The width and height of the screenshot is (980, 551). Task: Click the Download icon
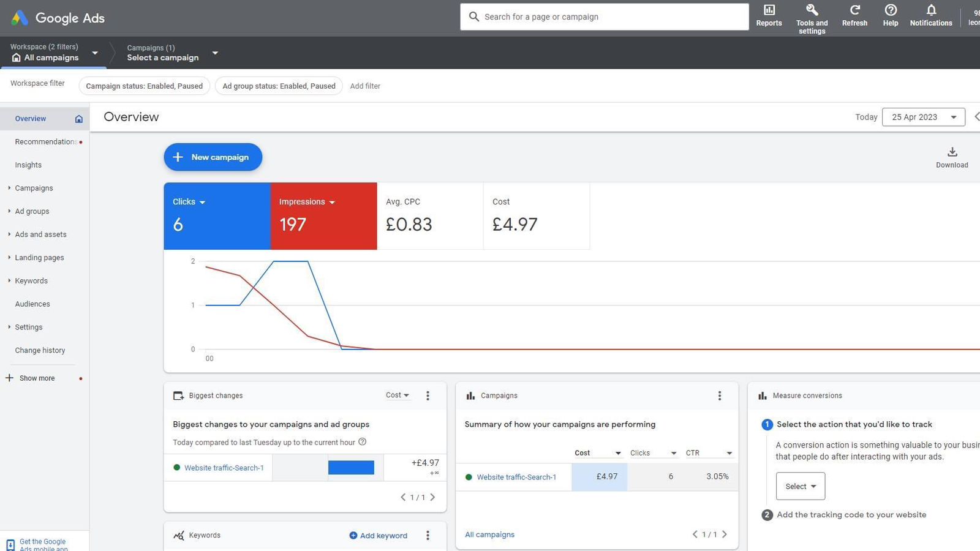pyautogui.click(x=952, y=152)
